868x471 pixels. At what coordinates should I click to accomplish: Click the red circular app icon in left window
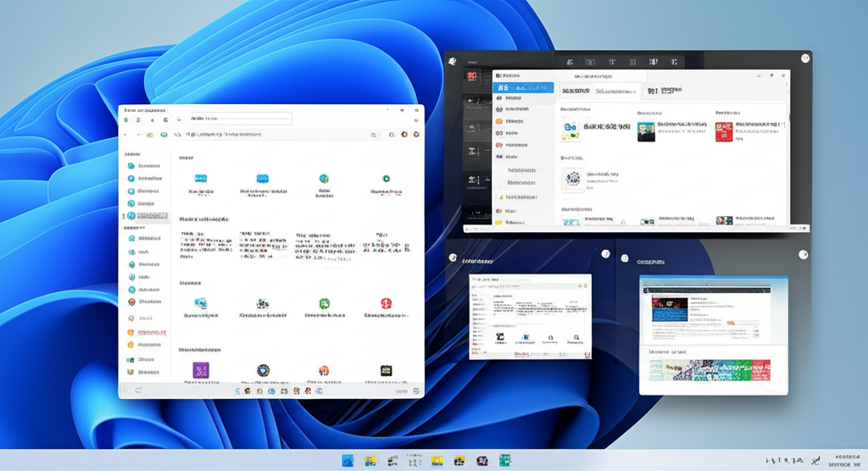coord(387,303)
